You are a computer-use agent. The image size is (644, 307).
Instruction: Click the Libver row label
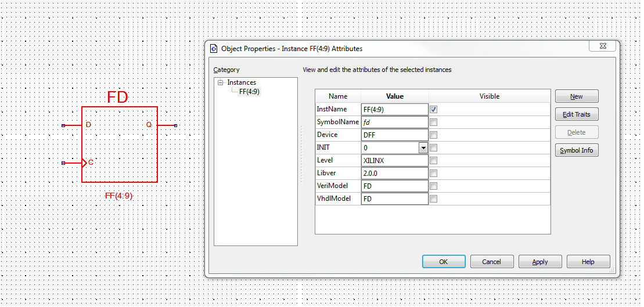click(327, 173)
